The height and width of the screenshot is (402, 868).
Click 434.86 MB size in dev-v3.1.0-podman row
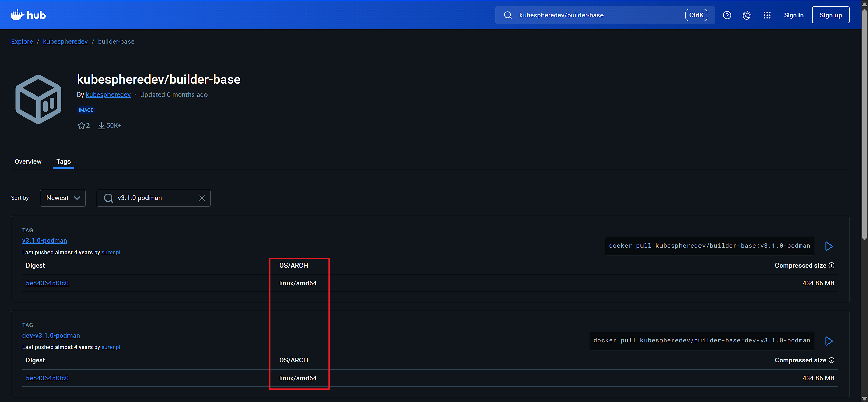pos(818,378)
